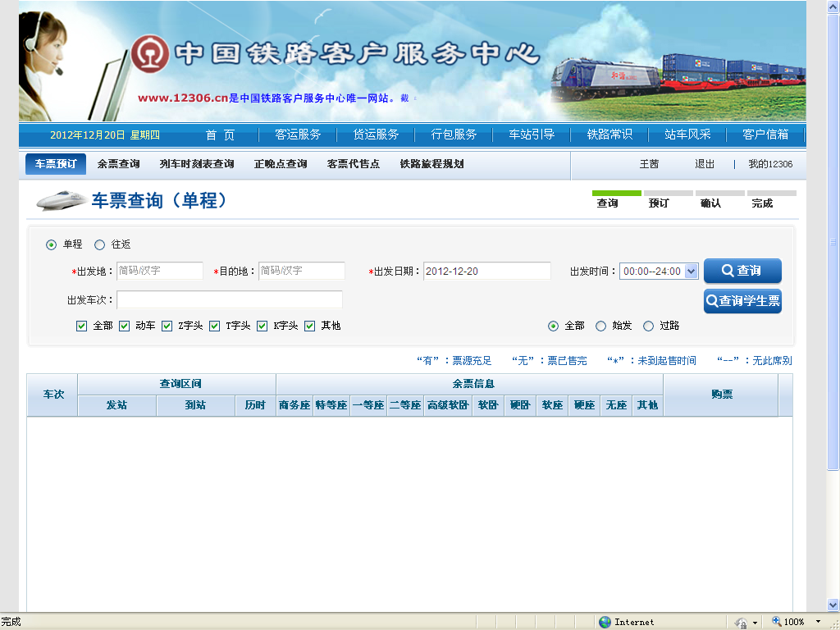Click the date text 2012年12月20日 星期四
The height and width of the screenshot is (630, 840).
(x=104, y=135)
